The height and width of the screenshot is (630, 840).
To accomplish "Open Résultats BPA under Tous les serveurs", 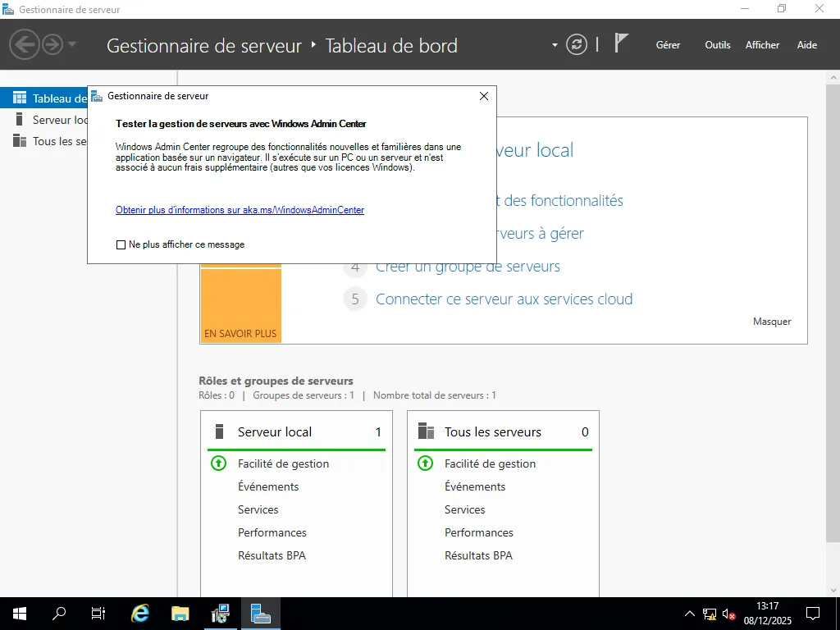I will coord(478,555).
